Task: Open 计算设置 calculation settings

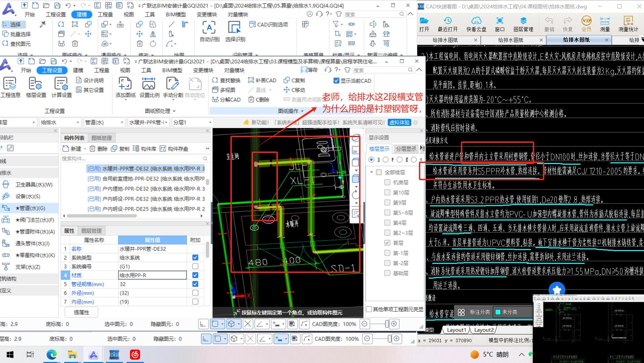Action: (61, 87)
